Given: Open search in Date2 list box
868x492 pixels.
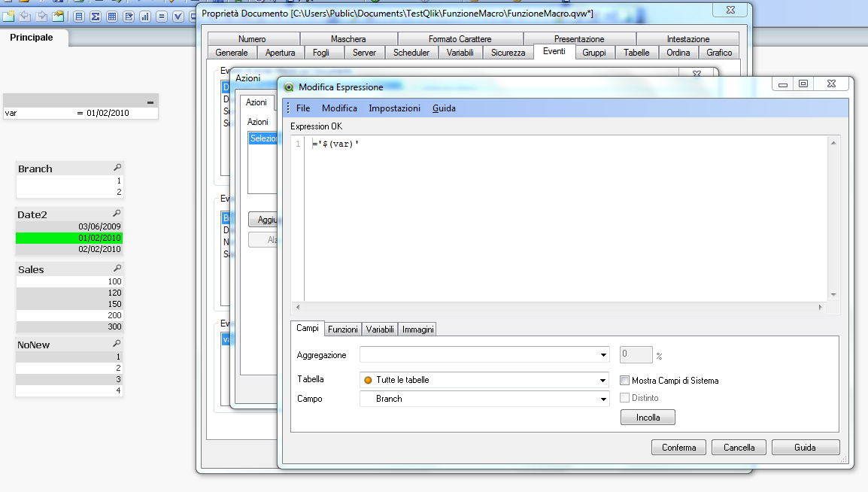Looking at the screenshot, I should [x=117, y=214].
